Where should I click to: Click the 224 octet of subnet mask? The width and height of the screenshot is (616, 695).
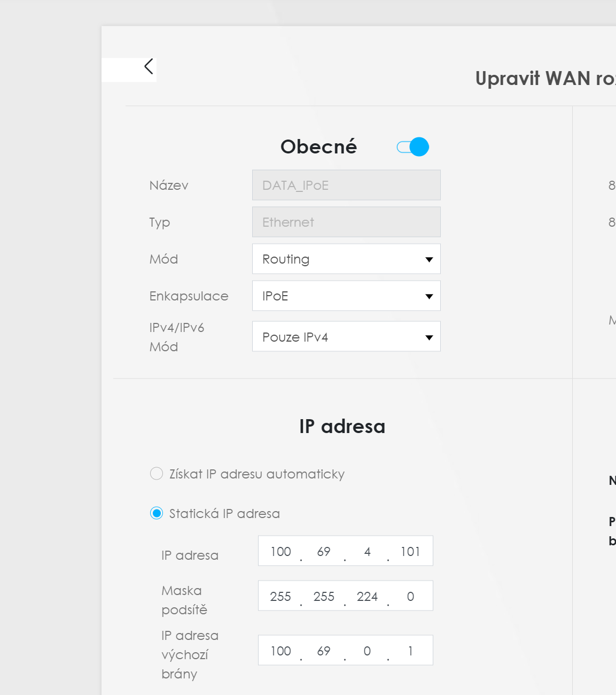367,596
